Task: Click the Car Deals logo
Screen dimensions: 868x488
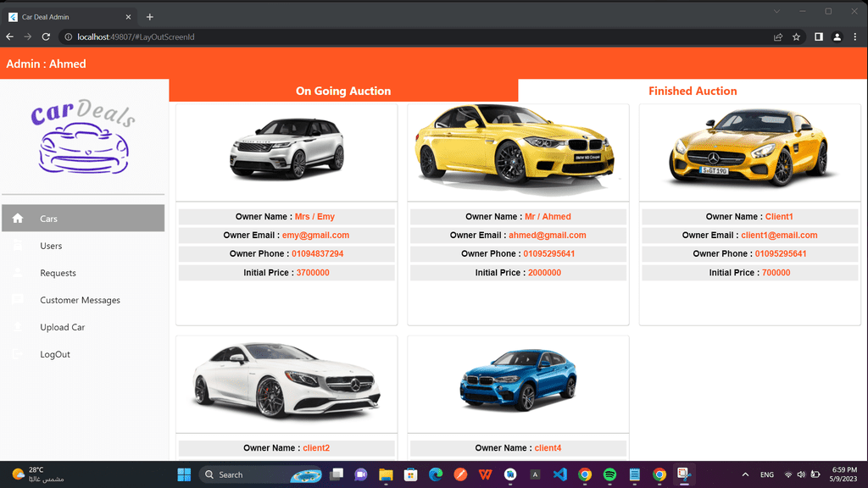Action: [x=83, y=136]
